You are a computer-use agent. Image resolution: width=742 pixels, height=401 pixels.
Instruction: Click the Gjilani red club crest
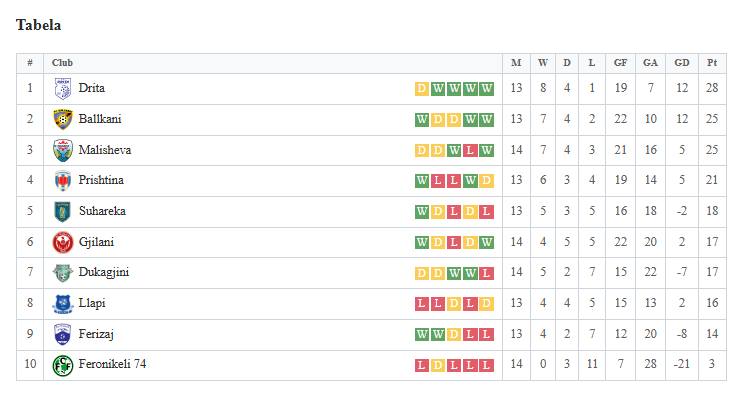[x=62, y=242]
